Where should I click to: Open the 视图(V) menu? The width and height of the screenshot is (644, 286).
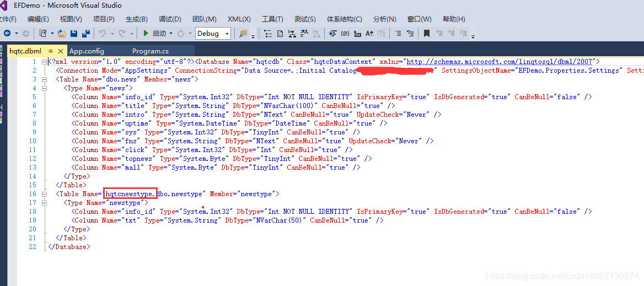[x=71, y=19]
